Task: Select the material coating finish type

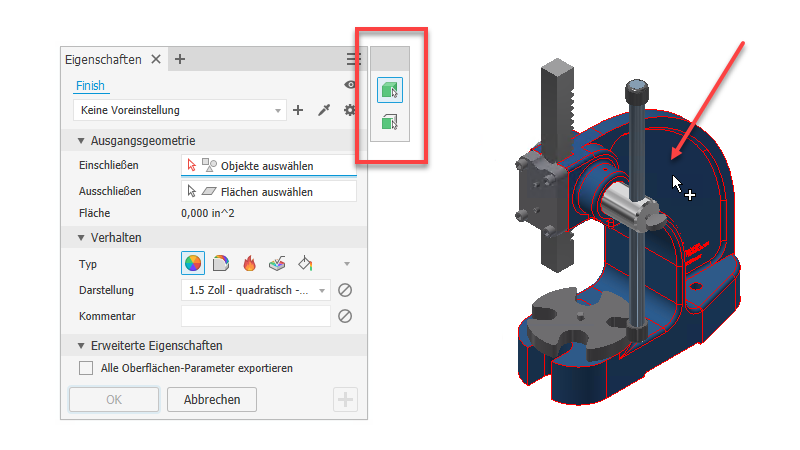Action: [221, 263]
